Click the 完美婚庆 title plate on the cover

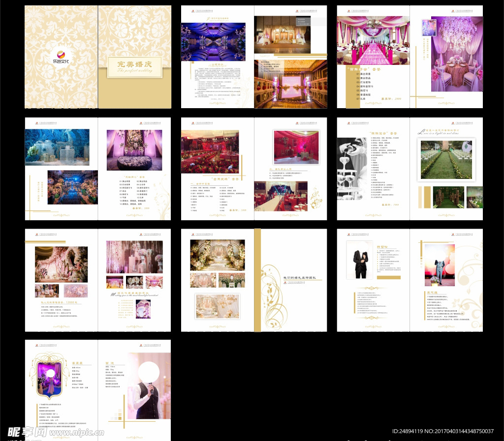click(135, 67)
